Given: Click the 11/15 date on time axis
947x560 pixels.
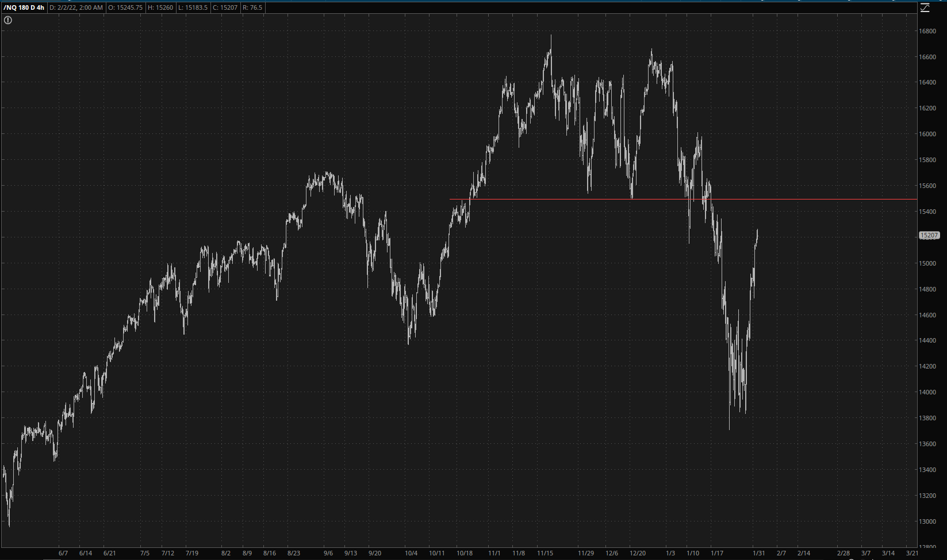Looking at the screenshot, I should (x=545, y=553).
